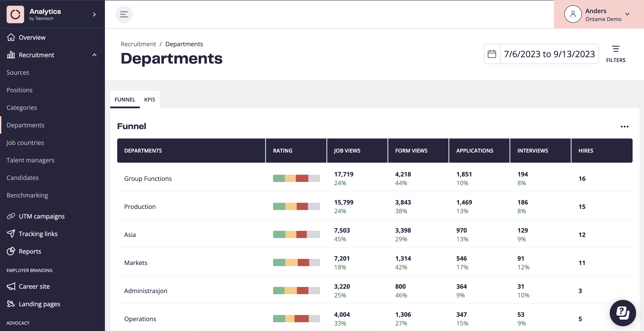Select the Operations department name
The image size is (644, 331).
(140, 319)
